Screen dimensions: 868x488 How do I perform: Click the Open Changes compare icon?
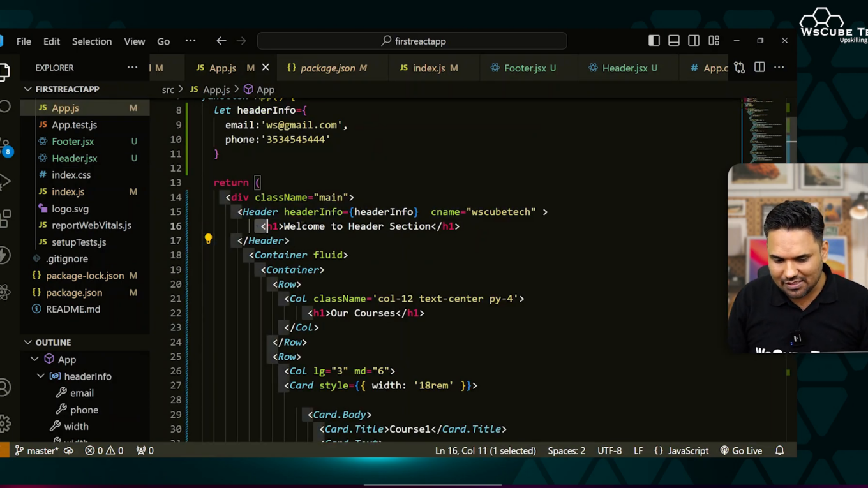(740, 68)
